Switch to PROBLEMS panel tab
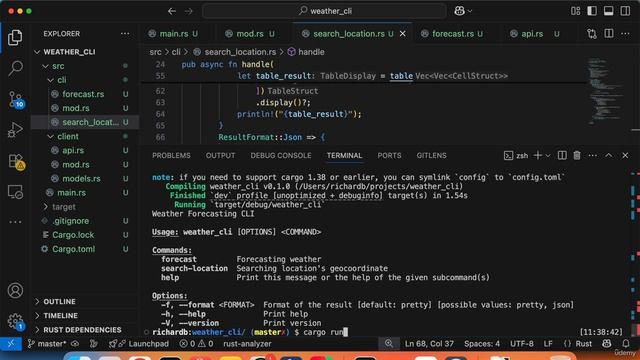Viewport: 640px width, 360px height. (x=171, y=156)
